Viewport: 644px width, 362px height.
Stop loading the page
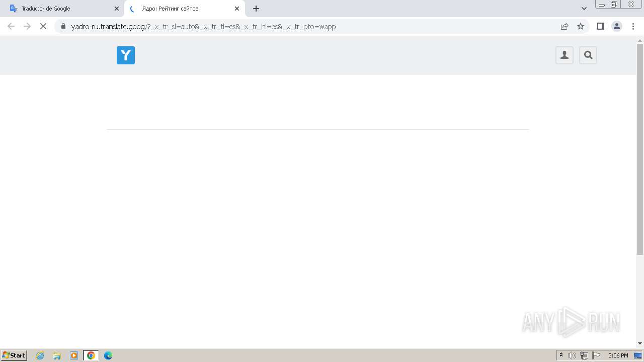(x=43, y=26)
